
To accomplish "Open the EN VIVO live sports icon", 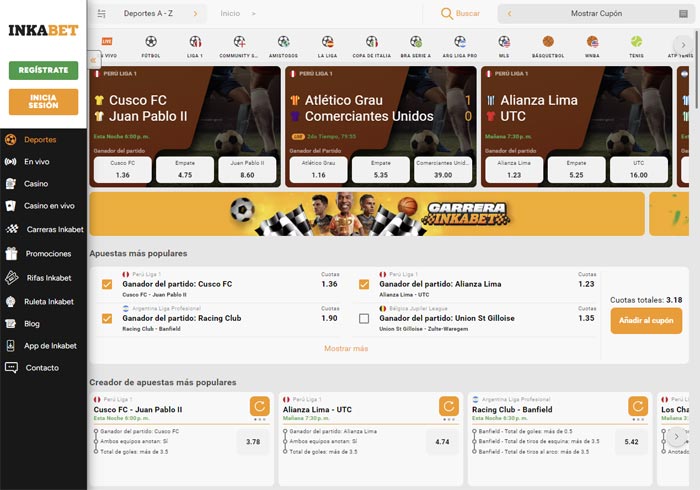I will pyautogui.click(x=107, y=42).
